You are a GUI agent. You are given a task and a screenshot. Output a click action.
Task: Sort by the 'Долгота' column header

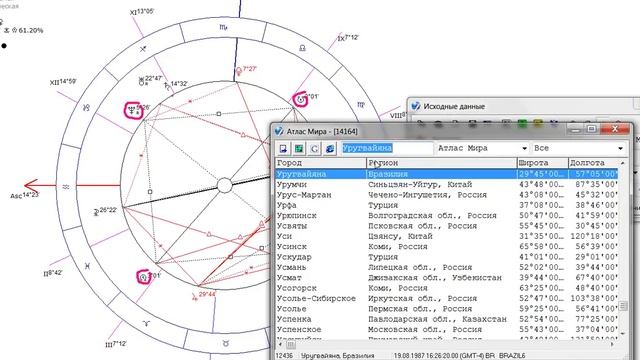[x=593, y=163]
